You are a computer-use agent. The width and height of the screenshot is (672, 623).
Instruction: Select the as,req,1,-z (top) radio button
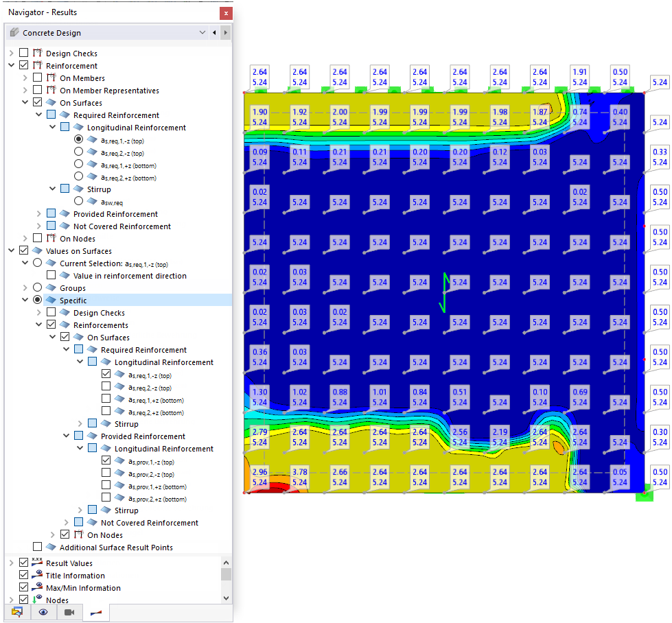pyautogui.click(x=78, y=139)
